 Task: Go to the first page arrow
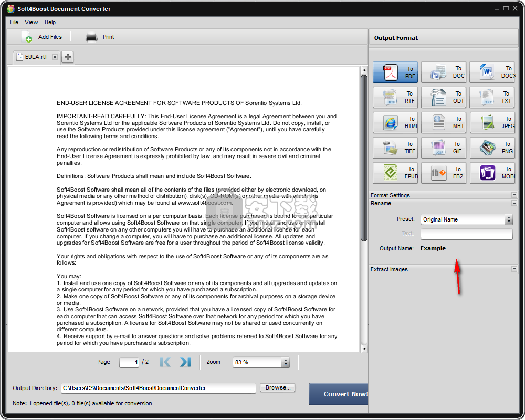165,362
